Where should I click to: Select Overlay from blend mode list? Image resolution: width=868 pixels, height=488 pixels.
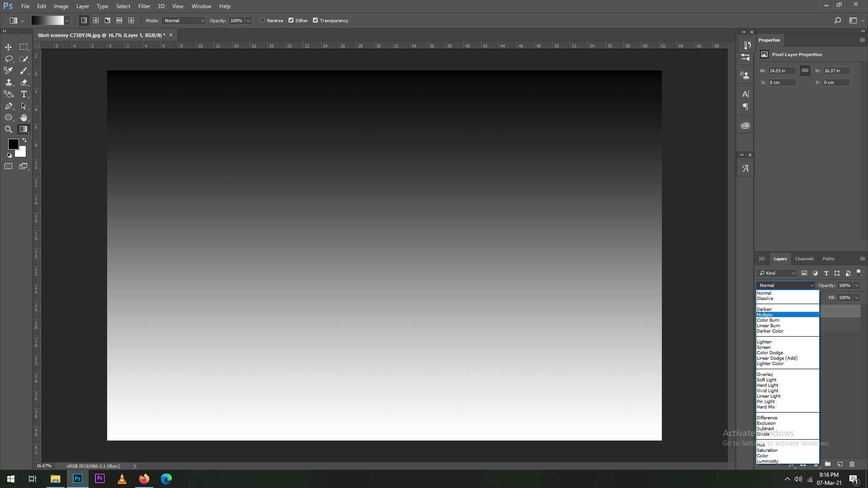[765, 374]
